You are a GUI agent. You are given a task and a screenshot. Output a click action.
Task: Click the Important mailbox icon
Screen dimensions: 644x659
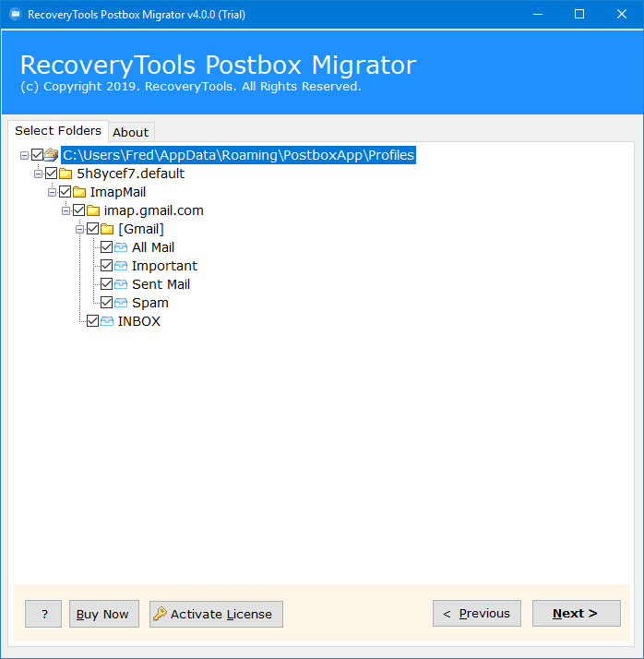point(121,266)
